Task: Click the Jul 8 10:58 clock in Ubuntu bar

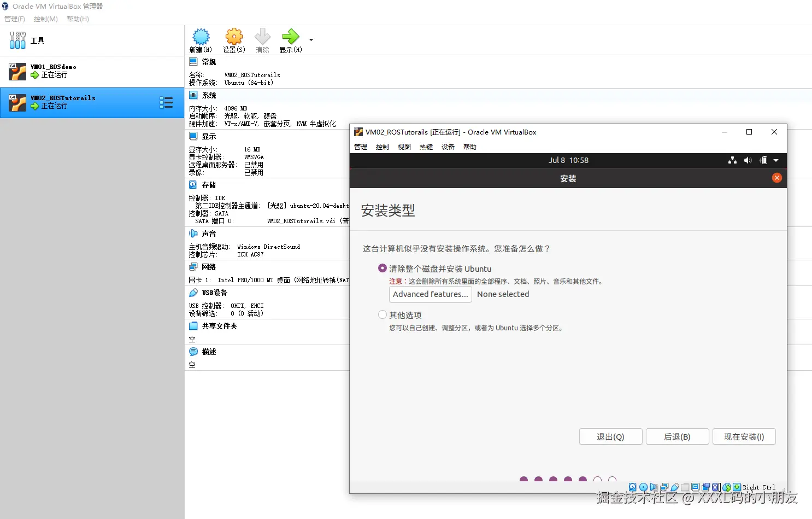Action: tap(568, 160)
